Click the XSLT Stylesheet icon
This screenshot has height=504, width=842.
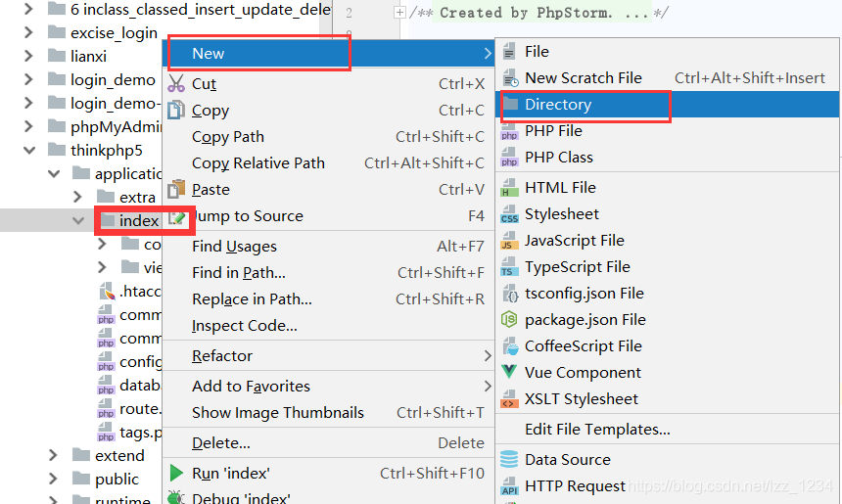click(509, 399)
